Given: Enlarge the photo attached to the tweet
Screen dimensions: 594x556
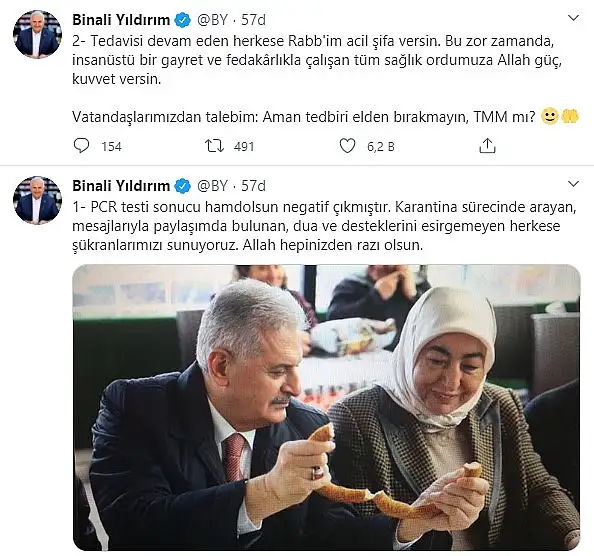Looking at the screenshot, I should coord(326,408).
